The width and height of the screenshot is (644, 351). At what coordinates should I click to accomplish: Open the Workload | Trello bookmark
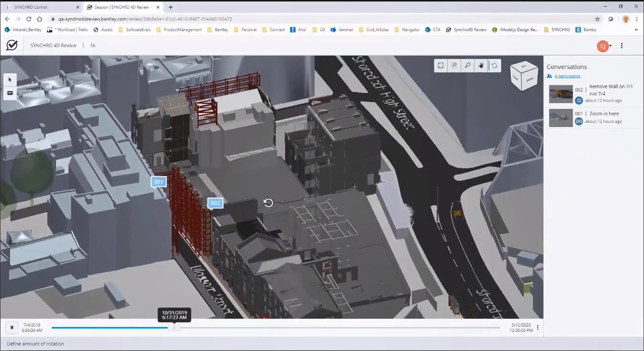67,30
